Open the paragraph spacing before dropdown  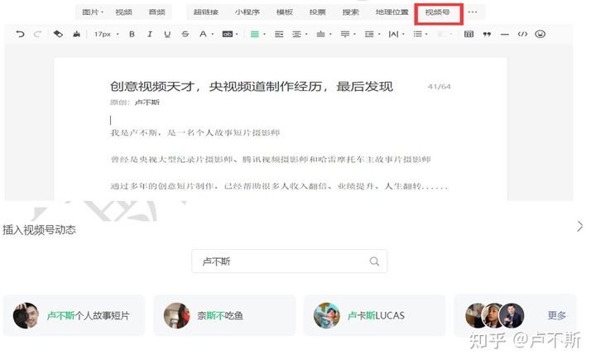(324, 34)
